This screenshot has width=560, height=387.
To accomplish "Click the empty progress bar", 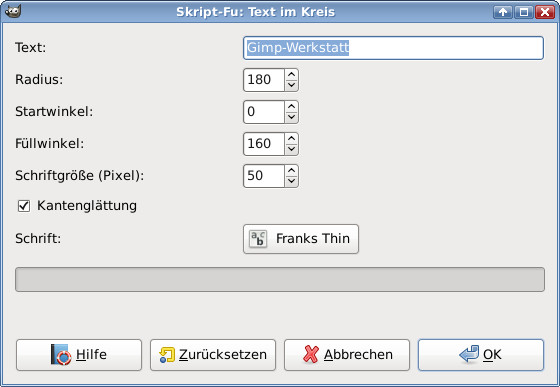I will click(280, 280).
